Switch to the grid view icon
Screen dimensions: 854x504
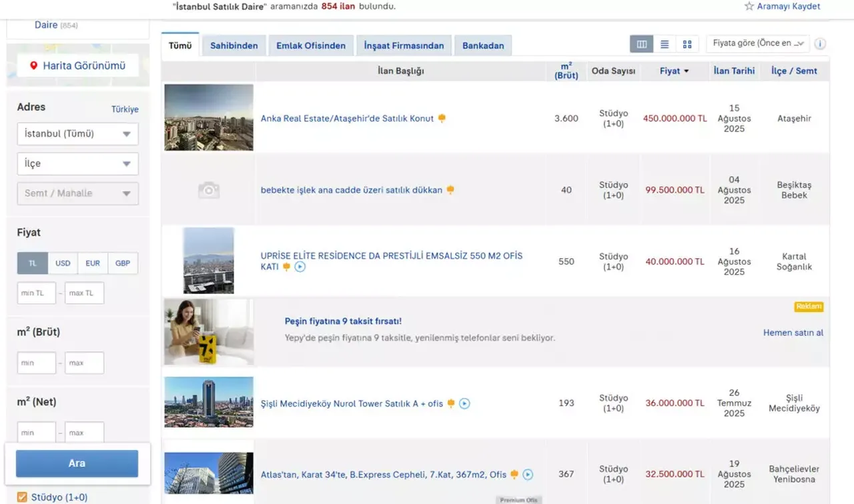687,44
